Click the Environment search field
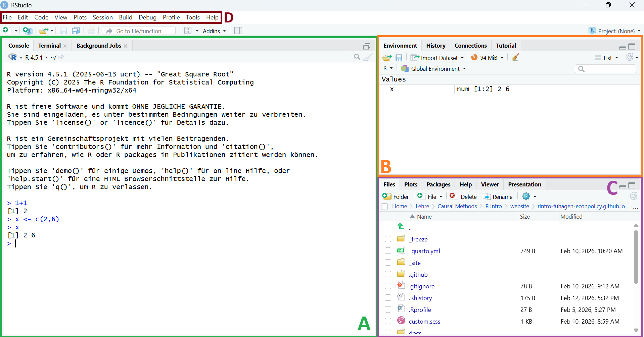The image size is (644, 337). [x=605, y=69]
